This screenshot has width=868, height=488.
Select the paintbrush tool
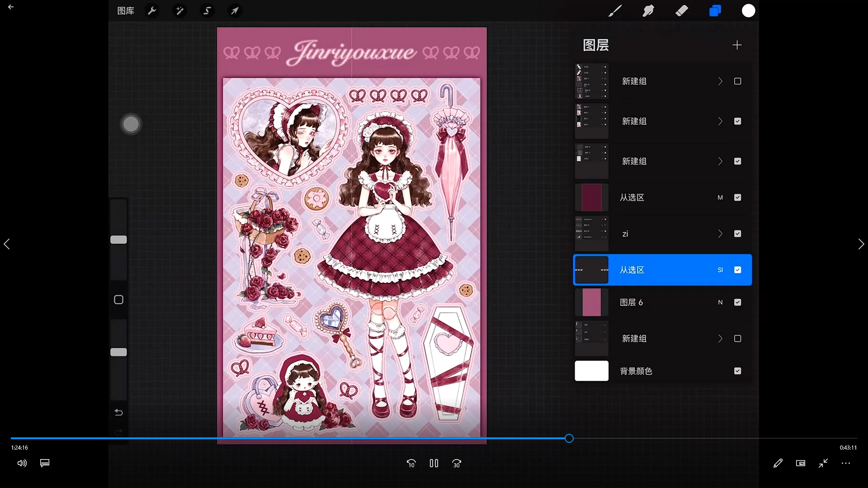615,11
